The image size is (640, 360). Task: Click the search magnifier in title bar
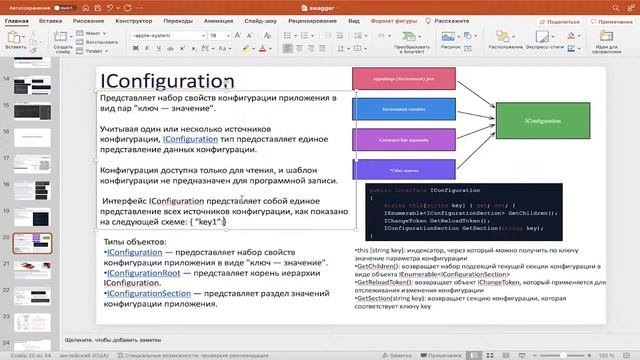click(x=616, y=8)
